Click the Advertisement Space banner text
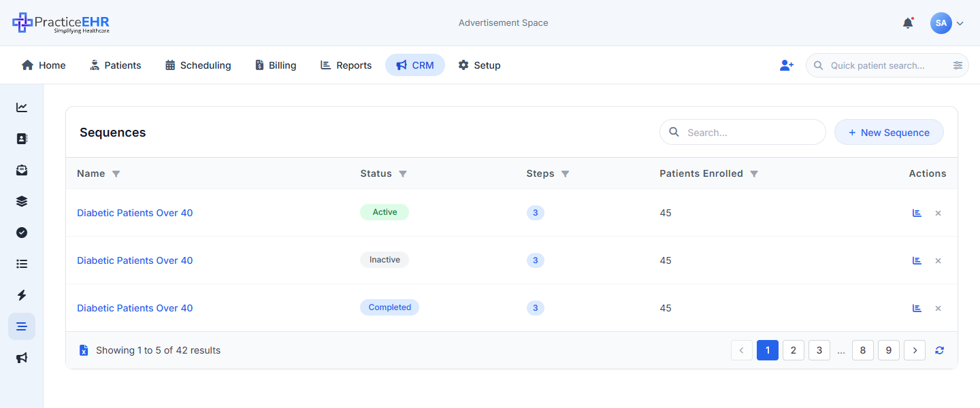980x408 pixels. pos(504,23)
